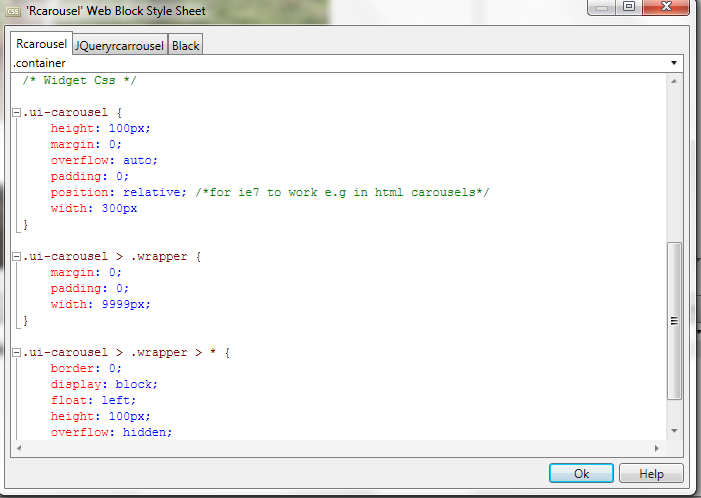Confirm changes with the Ok button
Image resolution: width=701 pixels, height=498 pixels.
[x=581, y=474]
